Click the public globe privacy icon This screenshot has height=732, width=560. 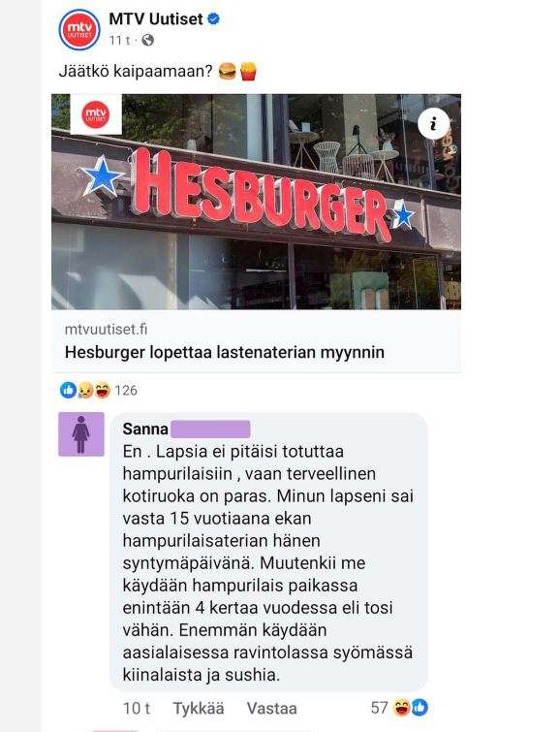[148, 41]
